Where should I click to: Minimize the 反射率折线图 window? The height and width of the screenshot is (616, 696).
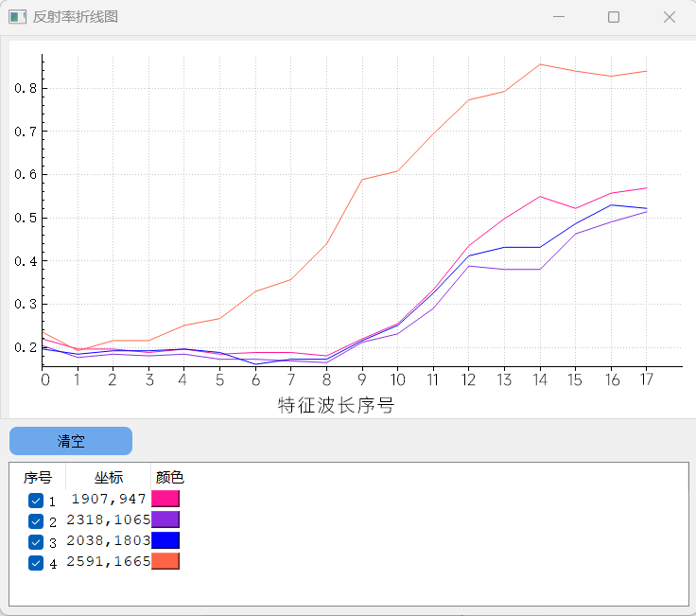[x=559, y=17]
